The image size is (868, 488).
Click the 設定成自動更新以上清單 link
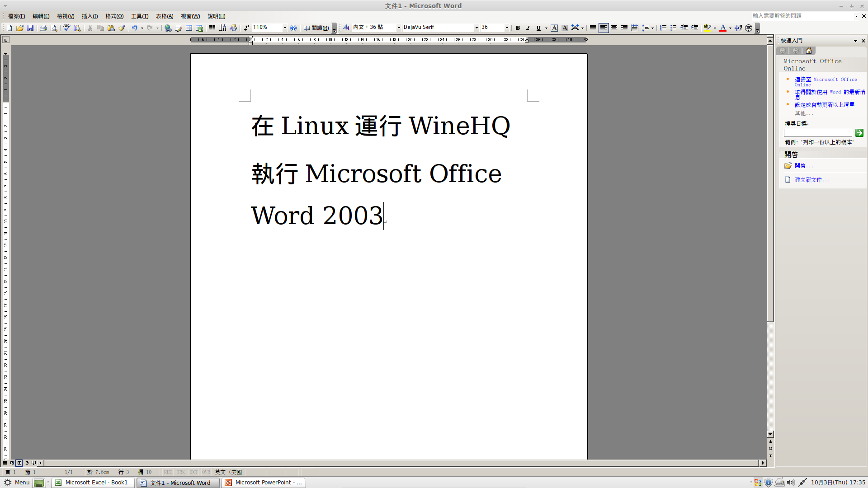pos(825,105)
